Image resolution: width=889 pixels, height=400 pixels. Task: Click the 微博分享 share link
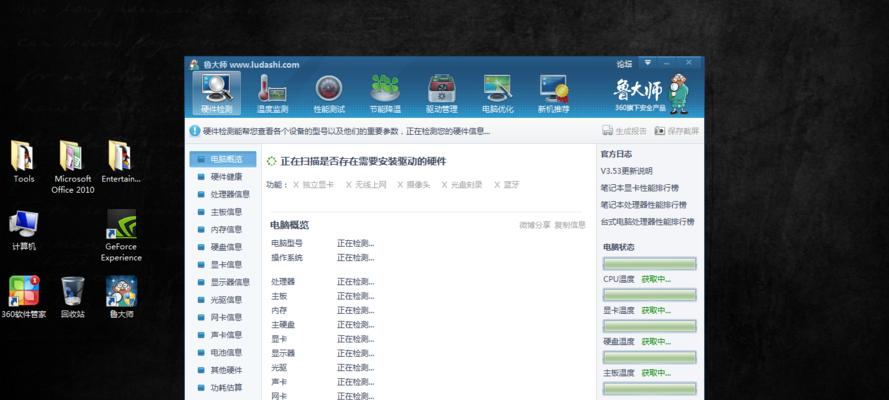click(535, 225)
